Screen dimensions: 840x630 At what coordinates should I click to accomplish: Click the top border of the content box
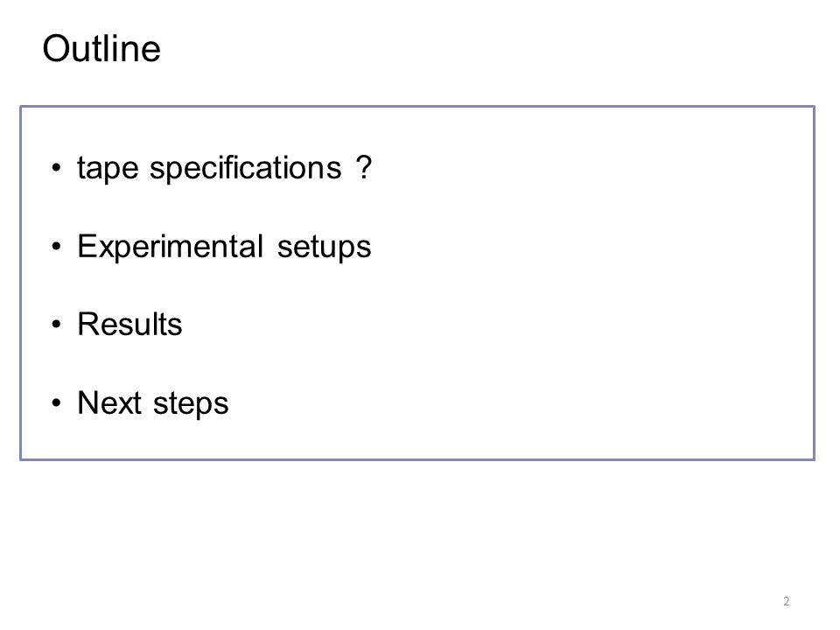pos(417,107)
